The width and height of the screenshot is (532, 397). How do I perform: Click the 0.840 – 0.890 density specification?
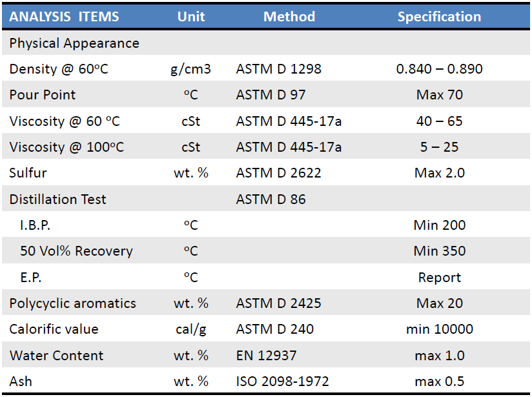[x=439, y=69]
